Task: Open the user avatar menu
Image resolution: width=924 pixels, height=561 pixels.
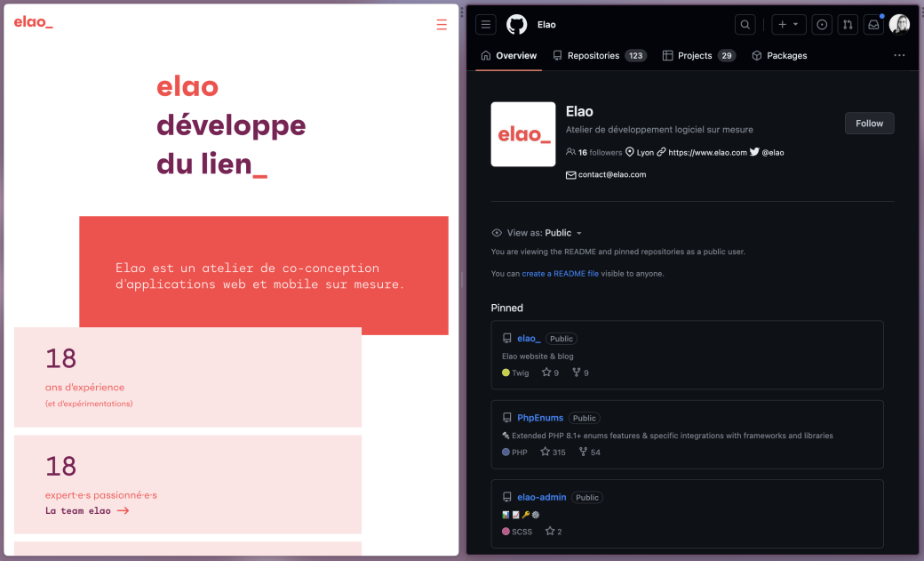Action: coord(899,25)
